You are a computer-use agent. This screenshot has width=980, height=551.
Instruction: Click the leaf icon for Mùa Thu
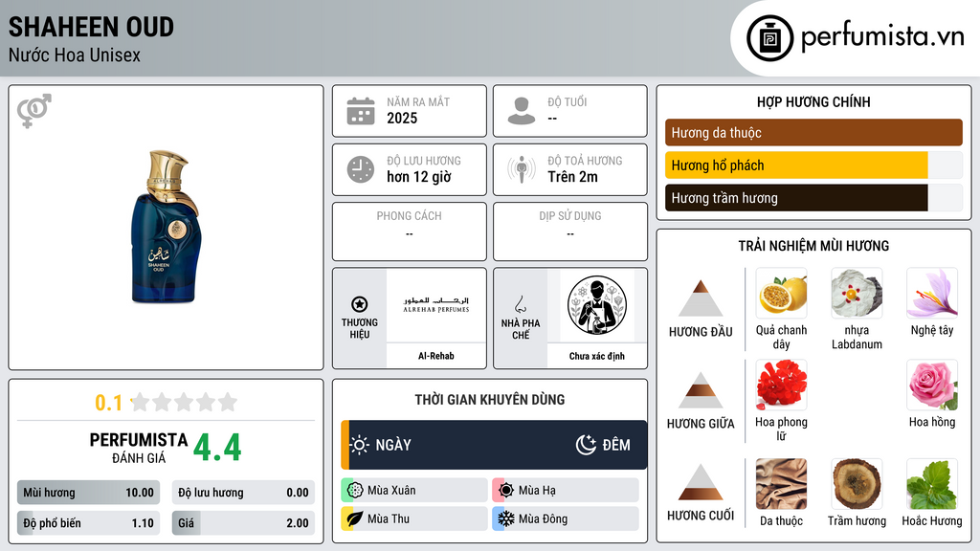tap(355, 518)
